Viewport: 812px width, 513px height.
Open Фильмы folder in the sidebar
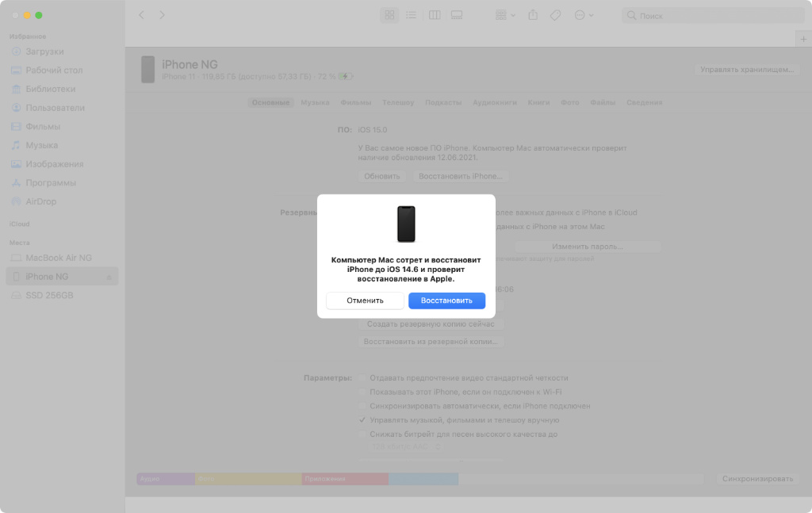pos(43,126)
